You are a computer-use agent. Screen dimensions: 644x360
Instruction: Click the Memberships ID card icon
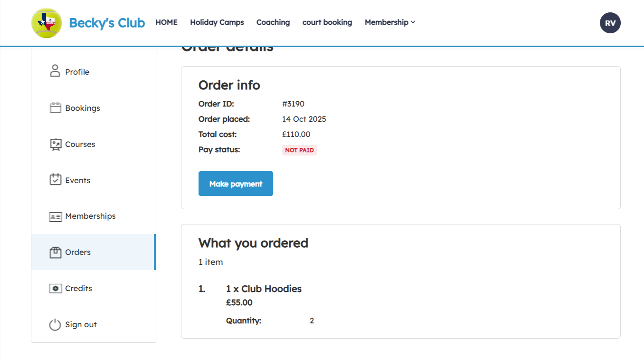pos(56,216)
